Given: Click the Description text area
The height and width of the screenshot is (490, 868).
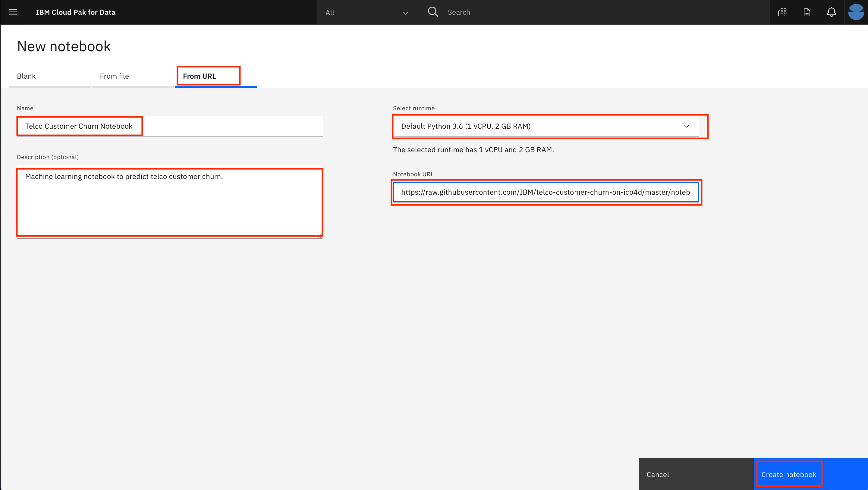Looking at the screenshot, I should click(169, 202).
